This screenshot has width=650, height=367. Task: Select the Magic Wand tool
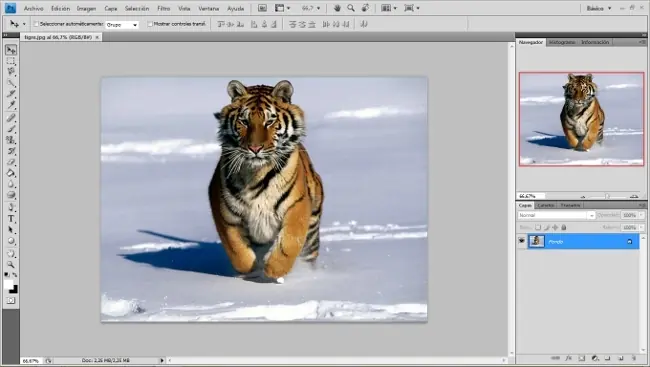[x=11, y=83]
